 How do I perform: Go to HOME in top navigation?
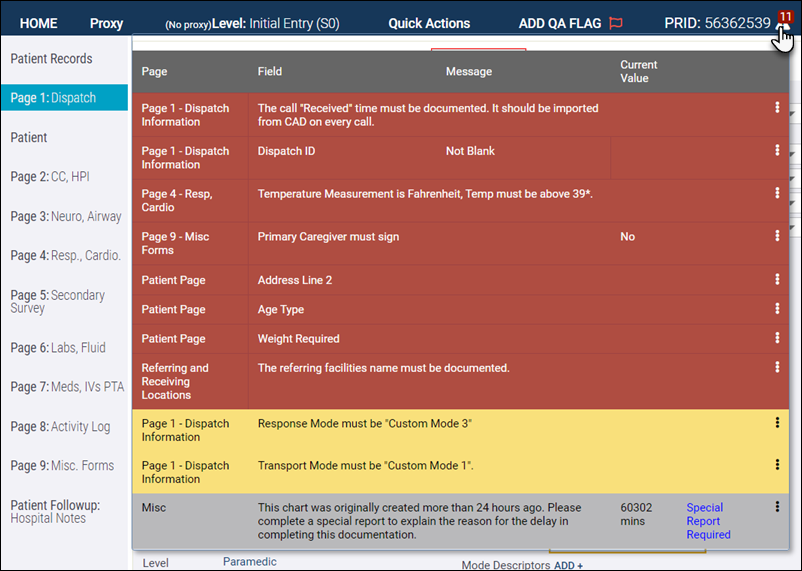pyautogui.click(x=39, y=23)
